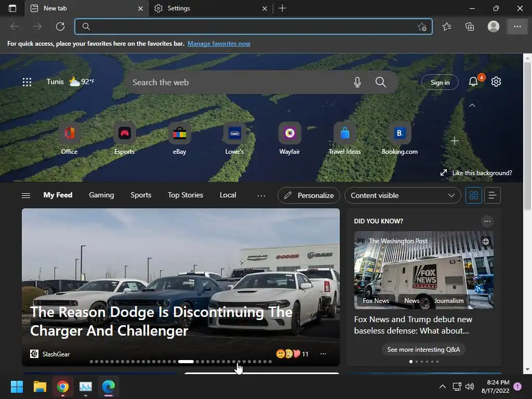
Task: Open the eBay quick link
Action: coord(179,138)
